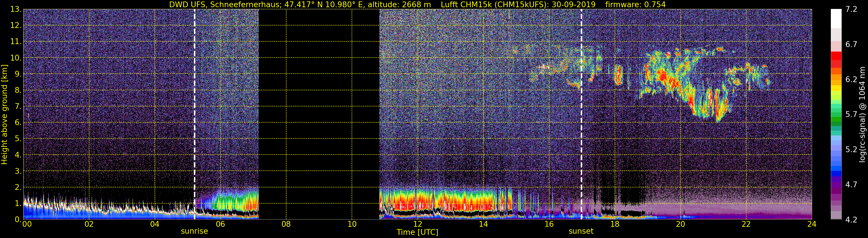Screen dimensions: 868x238
Task: Click the colorbar tick value "6.7"
Action: 851,44
